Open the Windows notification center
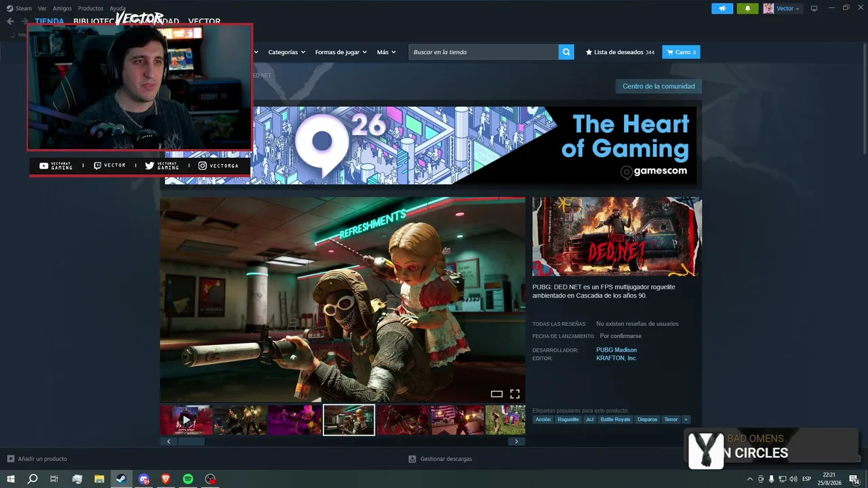The width and height of the screenshot is (868, 488). tap(854, 479)
